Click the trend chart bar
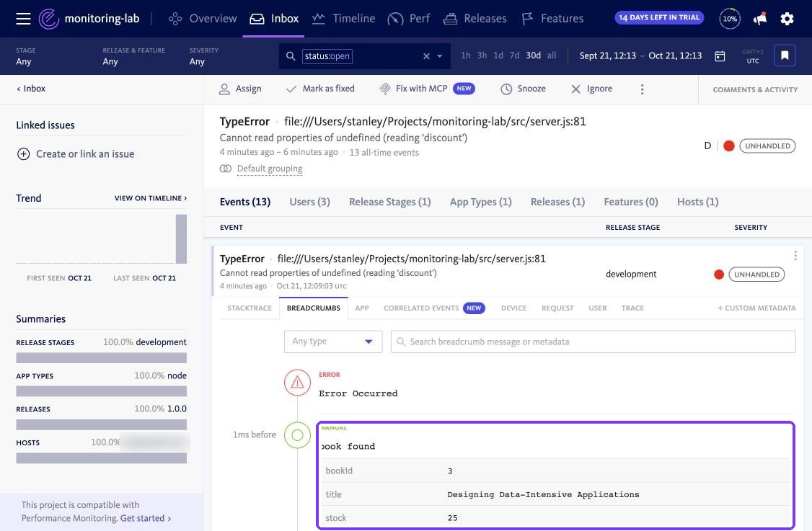 pos(181,239)
